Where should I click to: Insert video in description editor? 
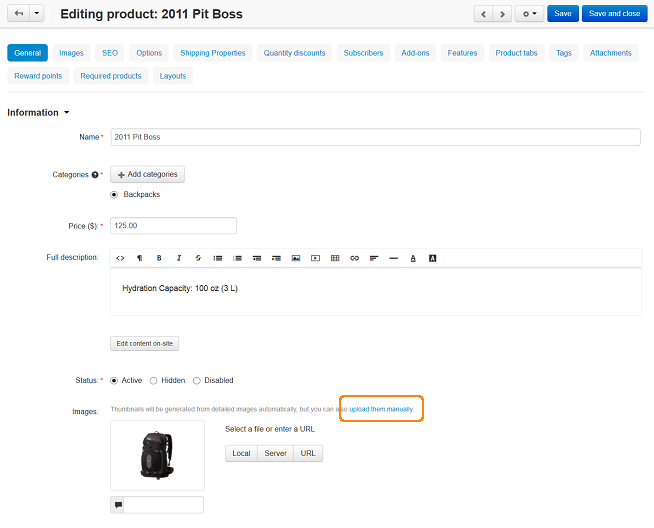tap(315, 258)
